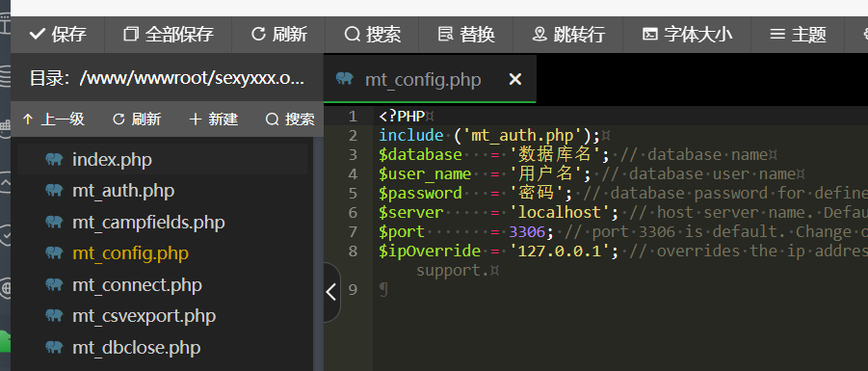This screenshot has height=371, width=868.
Task: Open the 跳转行 go-to-line tool
Action: click(568, 35)
